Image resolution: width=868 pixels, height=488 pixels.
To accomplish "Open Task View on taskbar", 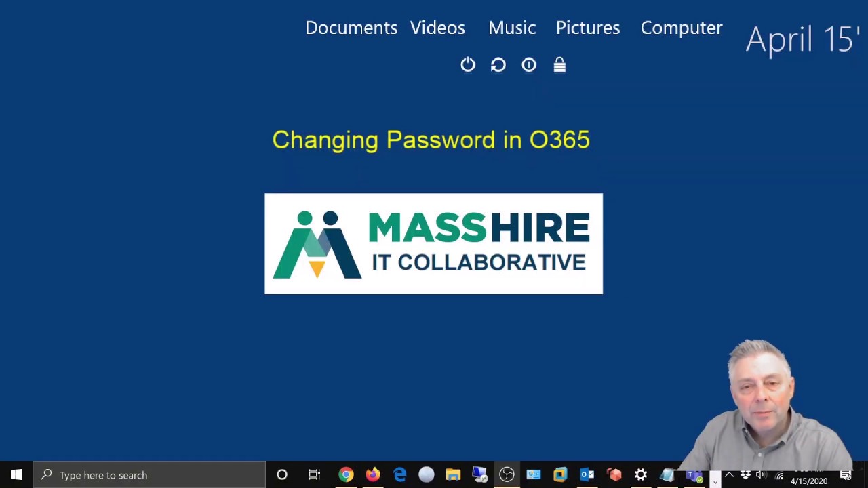I will [314, 475].
